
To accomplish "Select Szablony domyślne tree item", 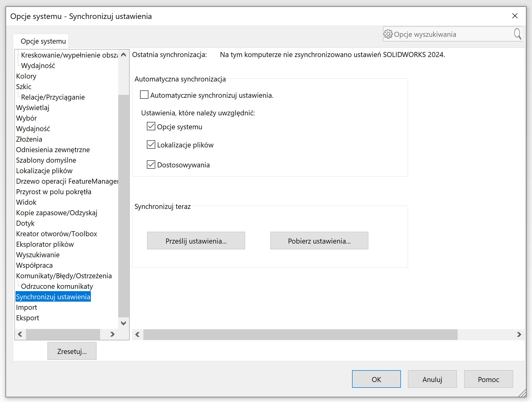I will coord(46,160).
